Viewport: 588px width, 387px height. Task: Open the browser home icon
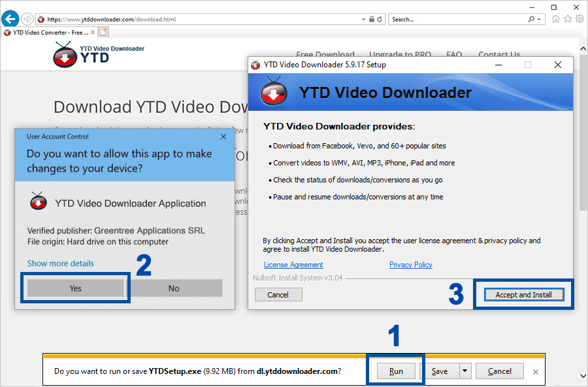point(556,19)
